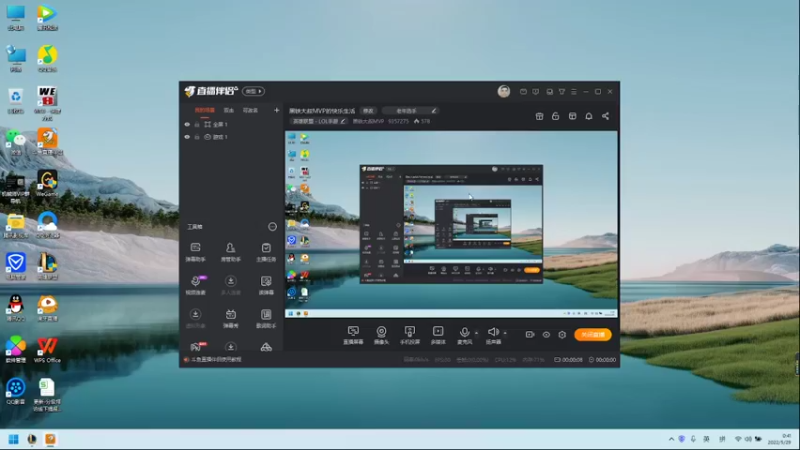Open the live companion taskbar icon
Image resolution: width=800 pixels, height=450 pixels.
click(50, 439)
